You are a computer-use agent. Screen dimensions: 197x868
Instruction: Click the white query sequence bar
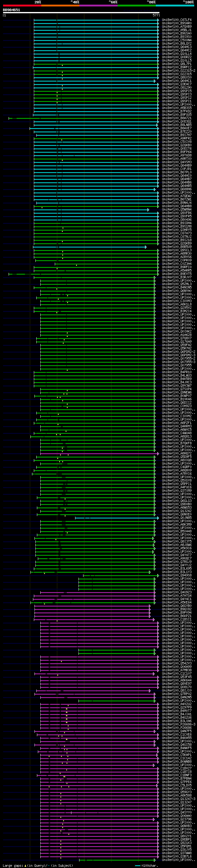pyautogui.click(x=81, y=13)
